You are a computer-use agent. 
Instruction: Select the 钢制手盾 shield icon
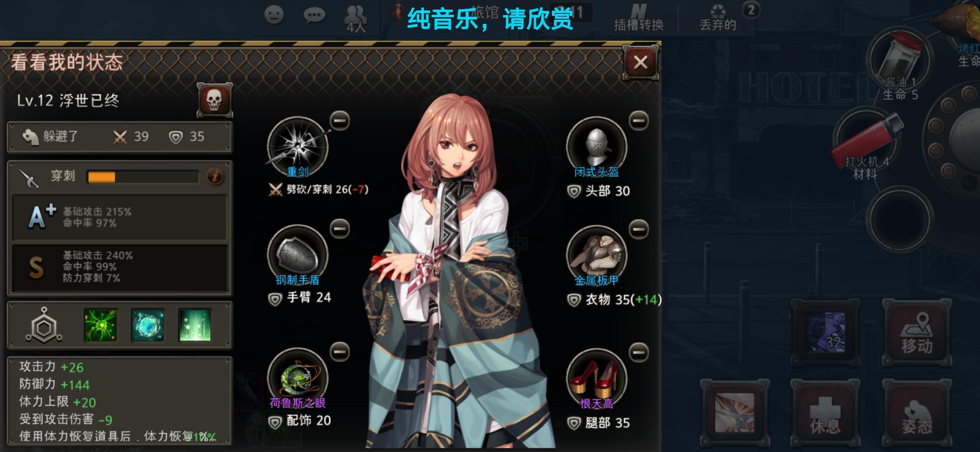[298, 255]
